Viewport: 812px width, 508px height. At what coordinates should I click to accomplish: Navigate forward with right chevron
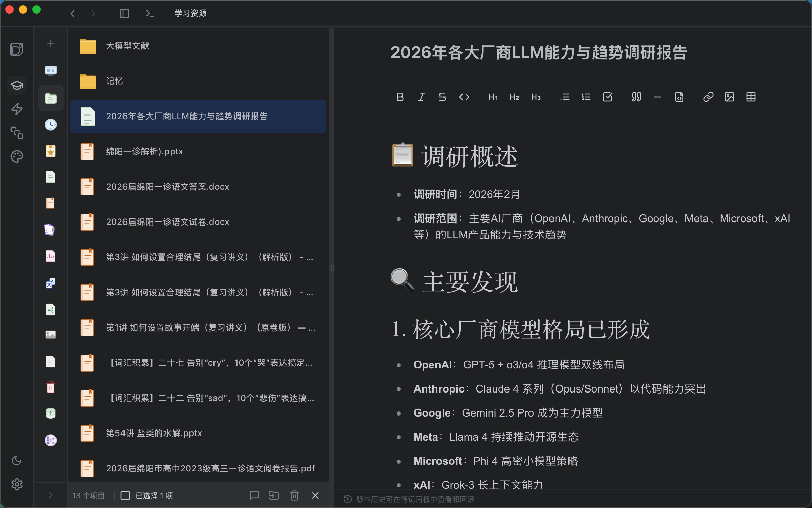click(x=93, y=14)
